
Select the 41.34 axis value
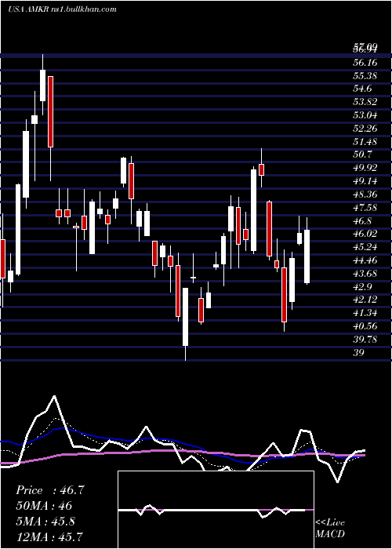pos(365,313)
